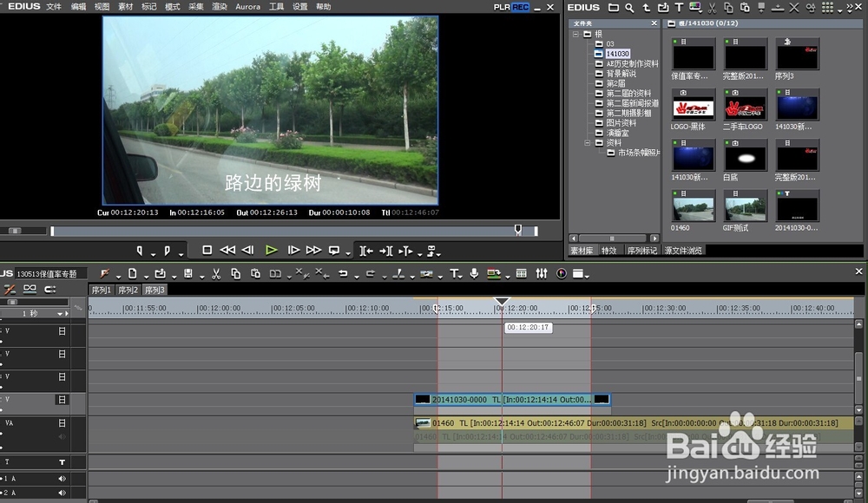Viewport: 868px width, 503px height.
Task: Switch to the '源文件浏览' panel tab
Action: 683,251
